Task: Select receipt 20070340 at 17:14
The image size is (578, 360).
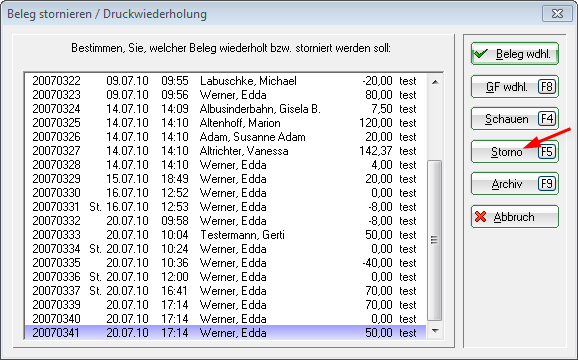Action: tap(225, 319)
